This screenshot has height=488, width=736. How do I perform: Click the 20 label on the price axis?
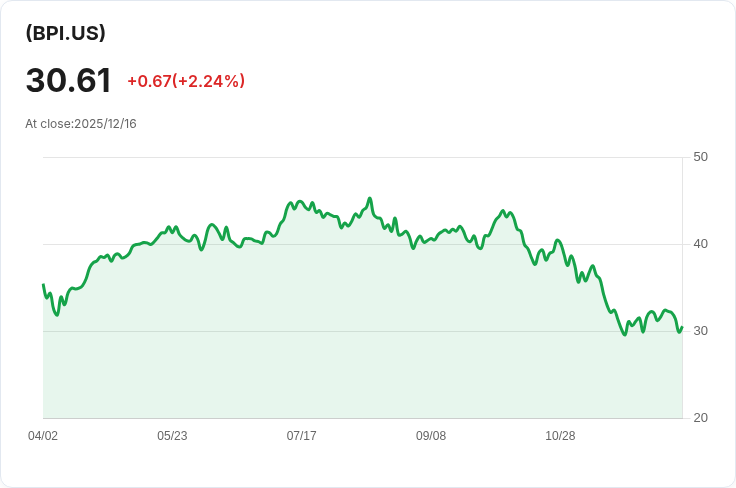click(700, 418)
